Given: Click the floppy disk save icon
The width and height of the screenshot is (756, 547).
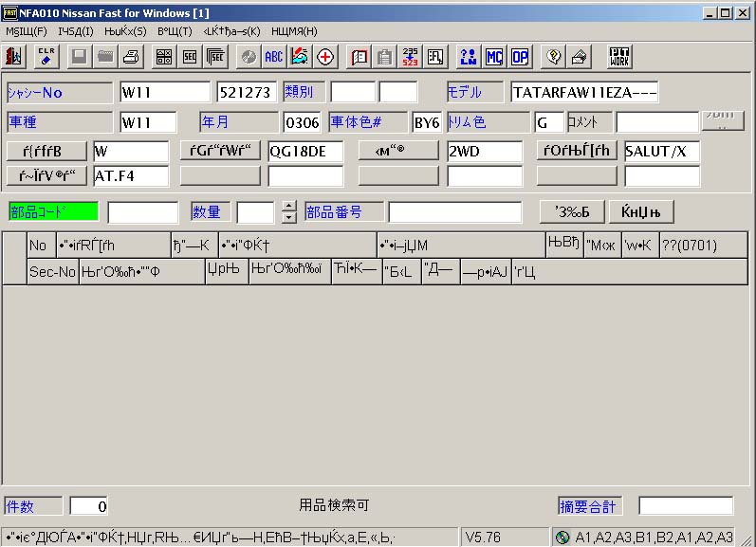Looking at the screenshot, I should coord(80,57).
